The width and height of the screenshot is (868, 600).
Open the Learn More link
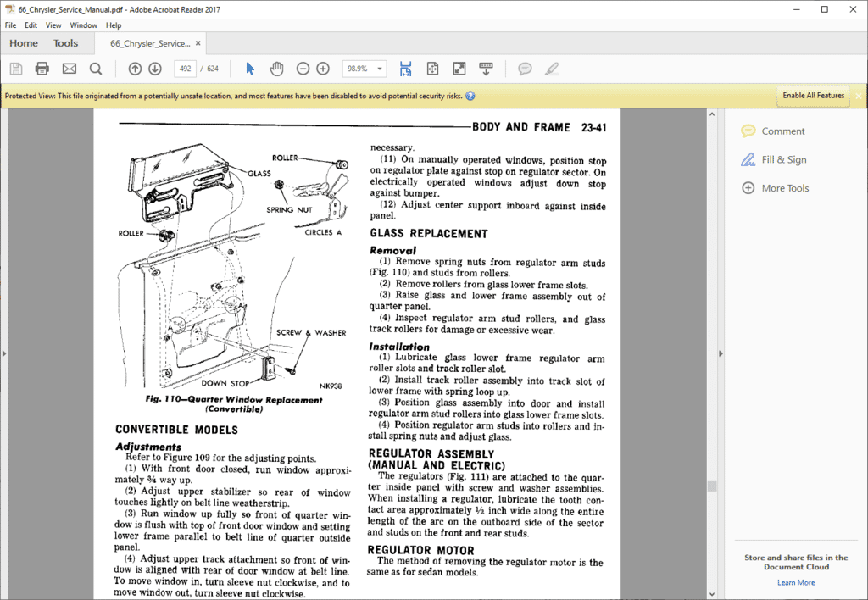796,582
